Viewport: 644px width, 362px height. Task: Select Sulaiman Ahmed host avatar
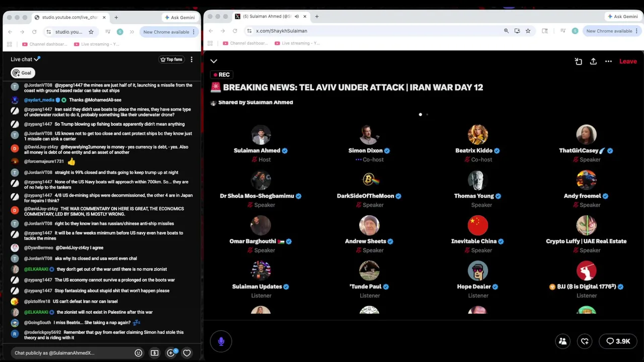(261, 135)
